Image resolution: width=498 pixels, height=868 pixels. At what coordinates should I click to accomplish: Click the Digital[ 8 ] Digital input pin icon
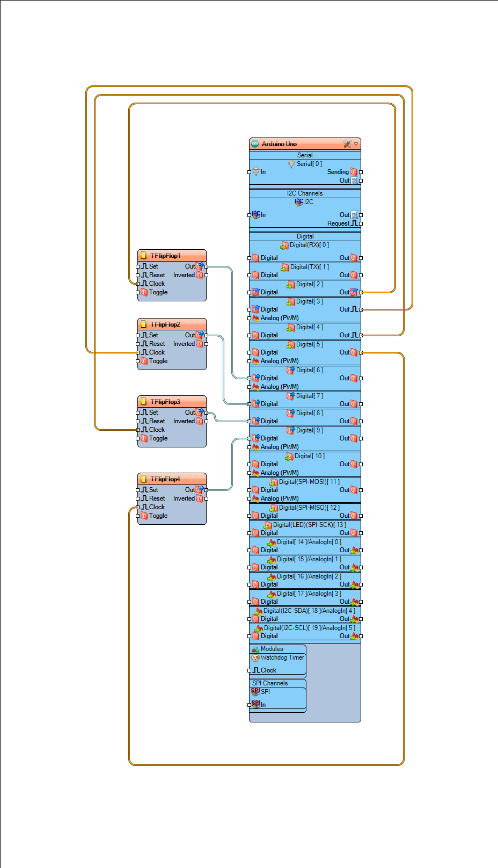[256, 421]
